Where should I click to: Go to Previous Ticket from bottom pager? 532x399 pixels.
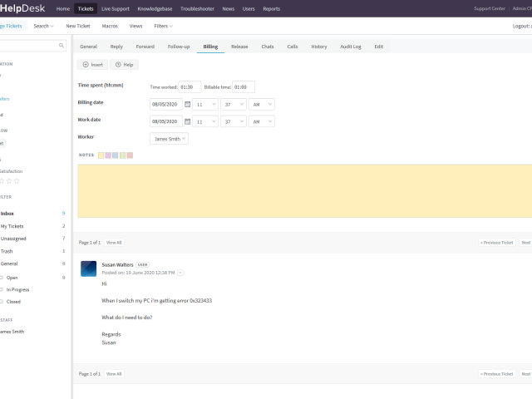click(x=497, y=374)
